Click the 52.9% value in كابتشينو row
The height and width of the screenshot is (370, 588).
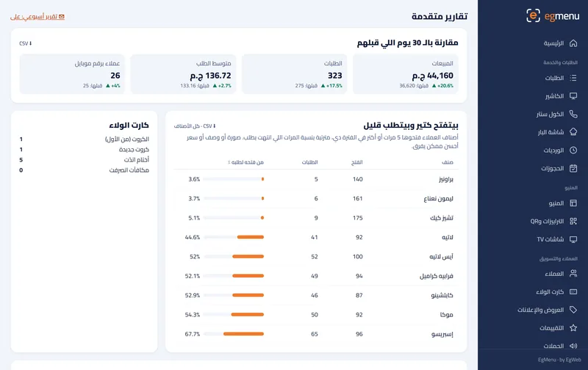click(x=193, y=295)
